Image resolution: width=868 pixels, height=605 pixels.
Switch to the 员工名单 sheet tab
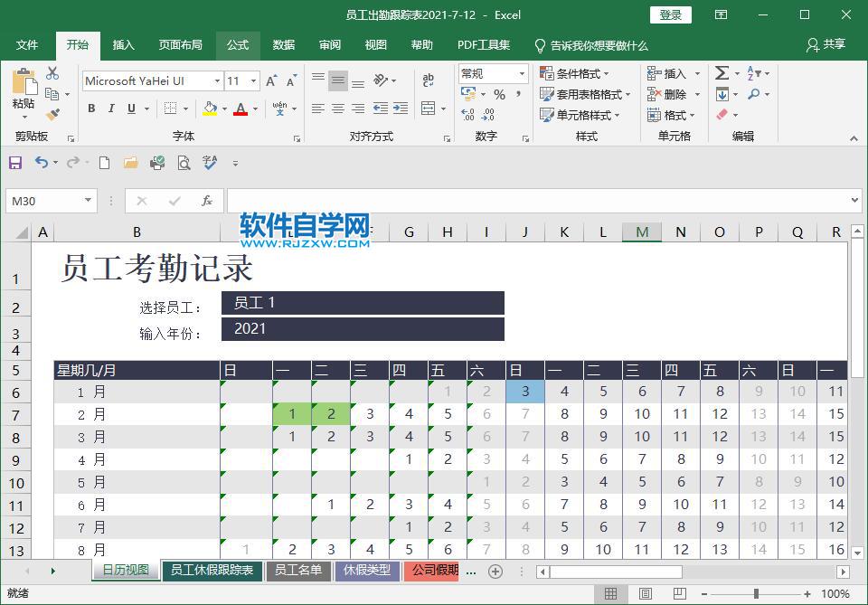coord(298,570)
